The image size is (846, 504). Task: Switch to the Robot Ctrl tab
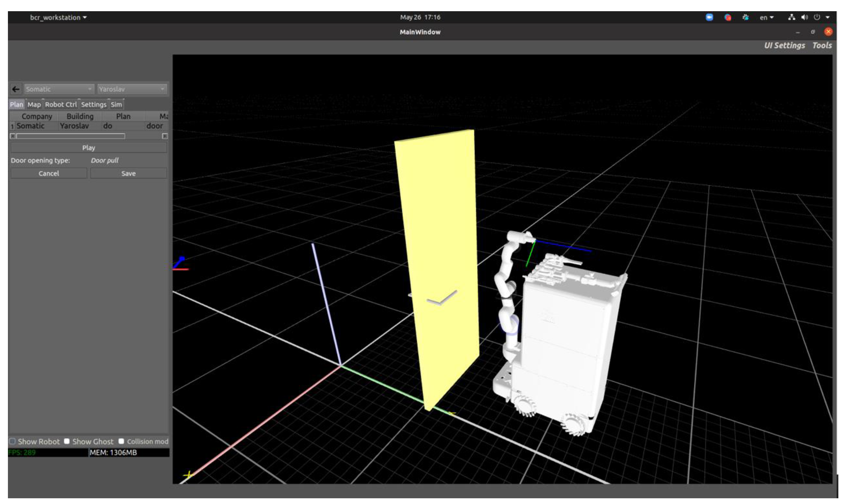pos(61,105)
